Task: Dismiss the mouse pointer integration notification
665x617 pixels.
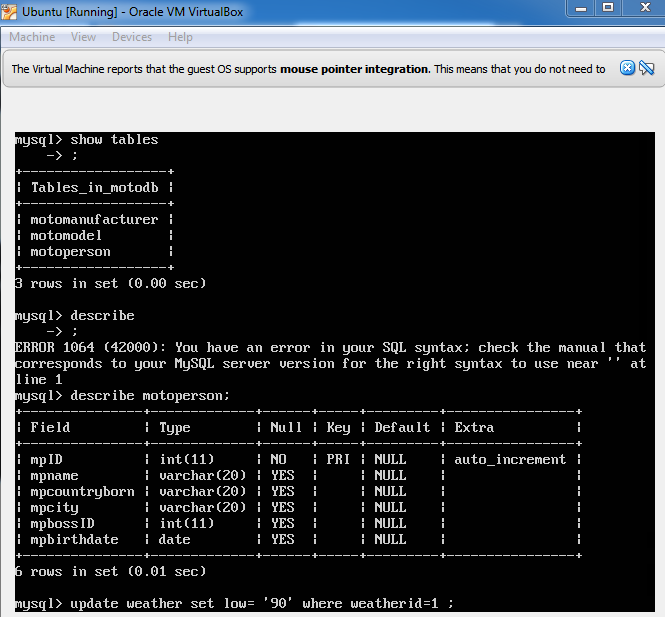Action: [x=627, y=68]
